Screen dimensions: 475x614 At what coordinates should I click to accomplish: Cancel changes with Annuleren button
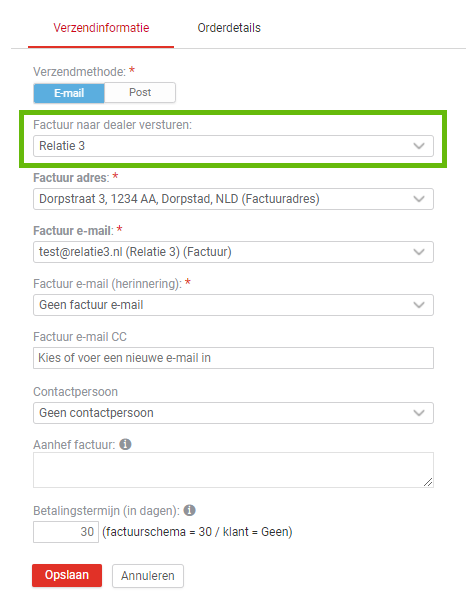[x=148, y=576]
